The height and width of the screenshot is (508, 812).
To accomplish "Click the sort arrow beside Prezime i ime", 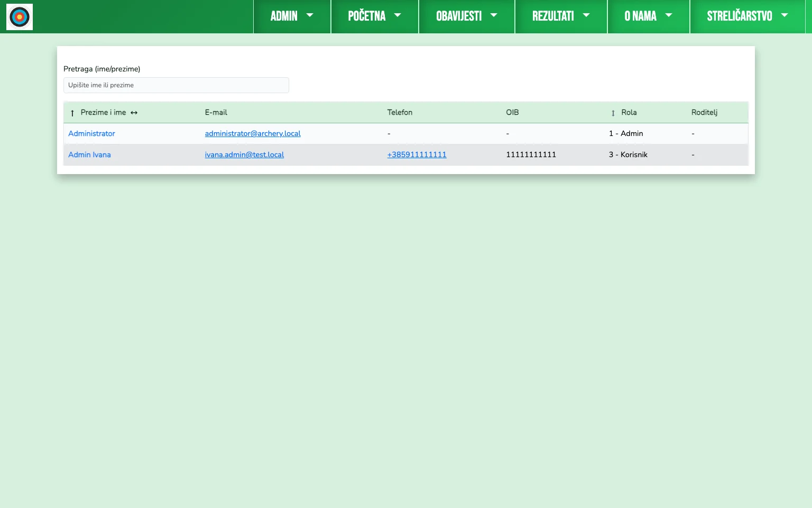I will coord(72,112).
